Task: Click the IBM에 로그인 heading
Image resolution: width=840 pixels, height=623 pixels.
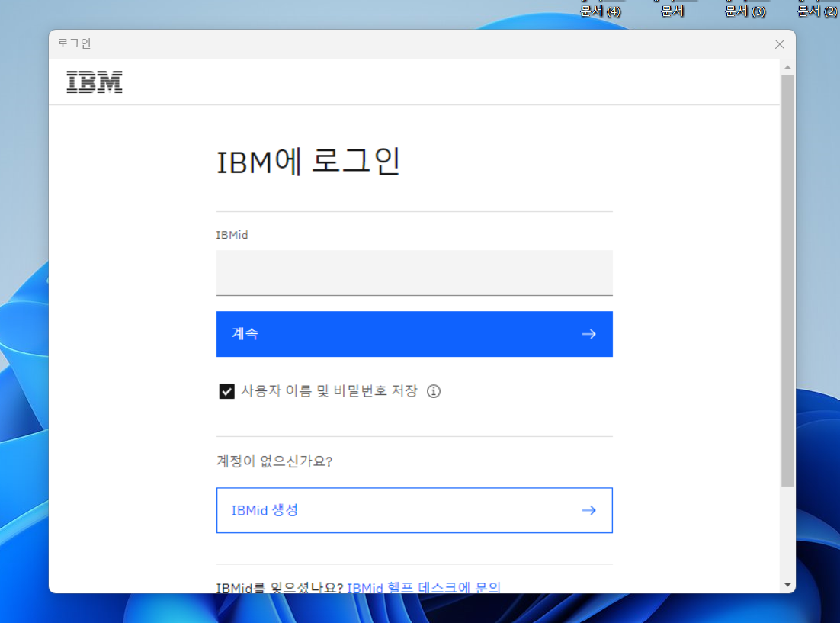Action: click(x=309, y=162)
